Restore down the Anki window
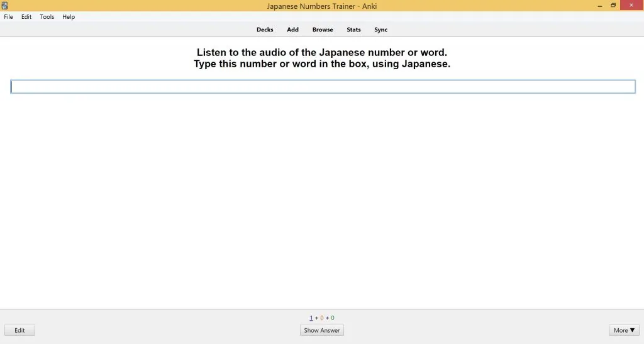 coord(613,5)
